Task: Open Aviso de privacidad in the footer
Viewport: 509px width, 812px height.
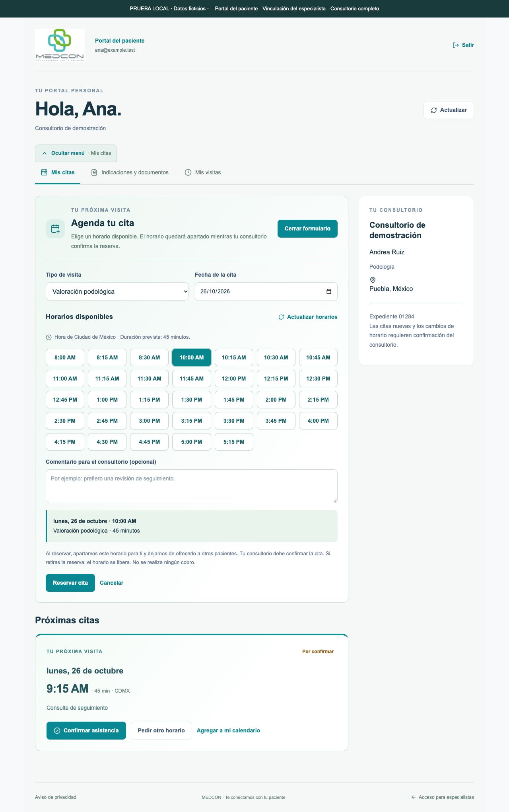Action: (x=56, y=797)
